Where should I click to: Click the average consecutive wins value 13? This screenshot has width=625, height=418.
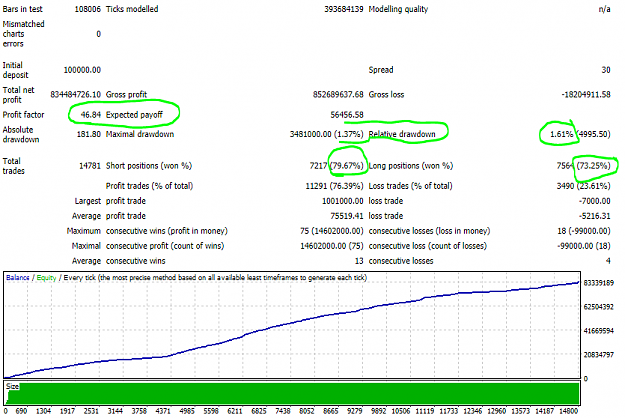[359, 261]
